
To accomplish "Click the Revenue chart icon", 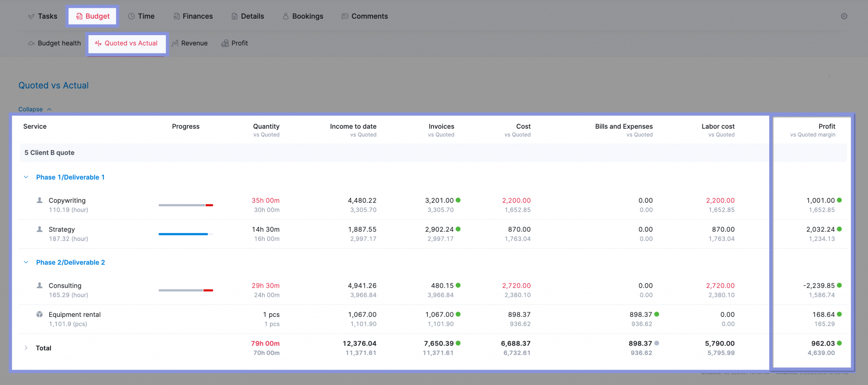I will tap(175, 43).
